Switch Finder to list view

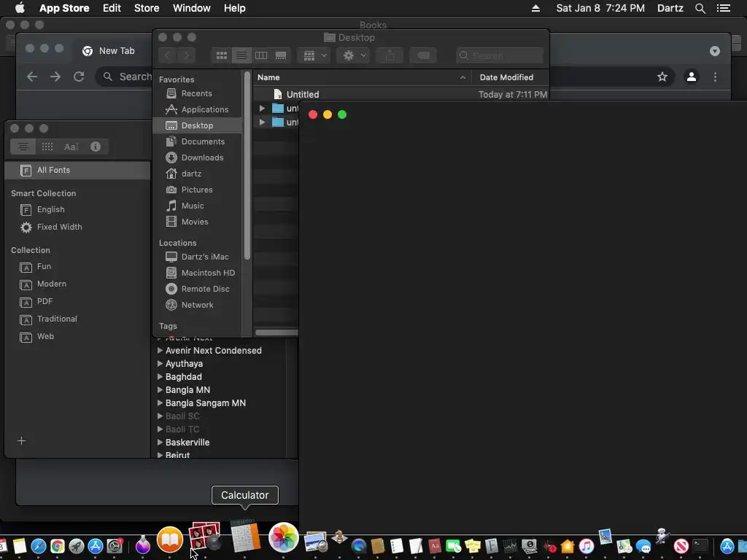241,55
